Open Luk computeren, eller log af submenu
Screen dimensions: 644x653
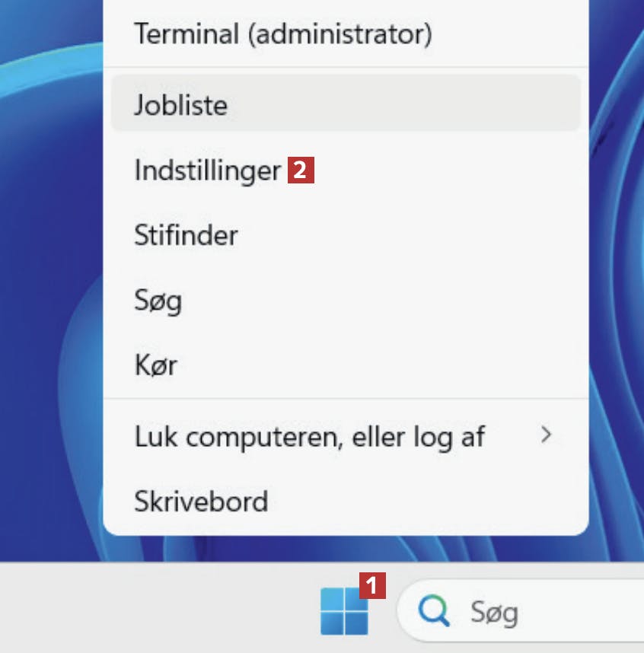346,436
